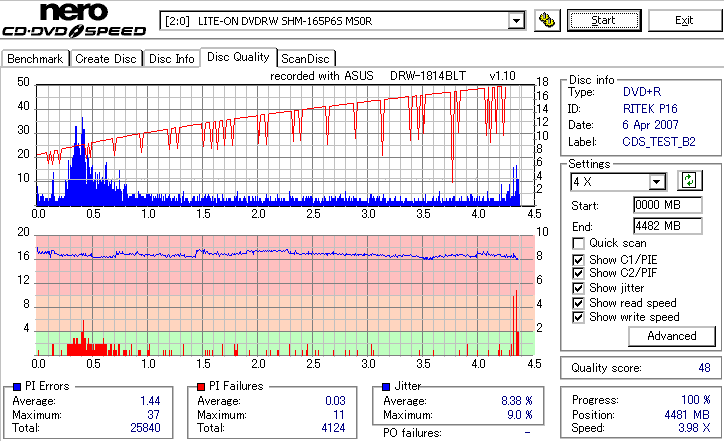Viewport: 724px width, 441px height.
Task: Click PI Errors maximum value 37
Action: coord(154,415)
